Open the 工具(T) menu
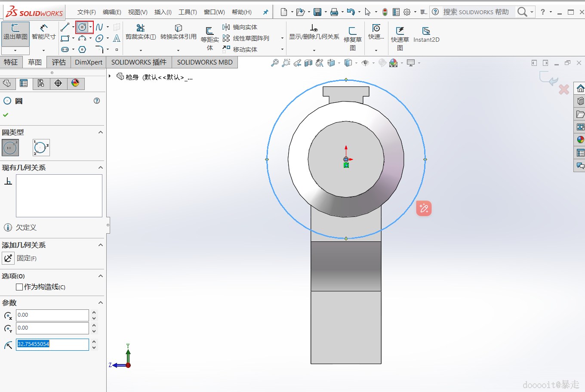585x392 pixels. [188, 12]
